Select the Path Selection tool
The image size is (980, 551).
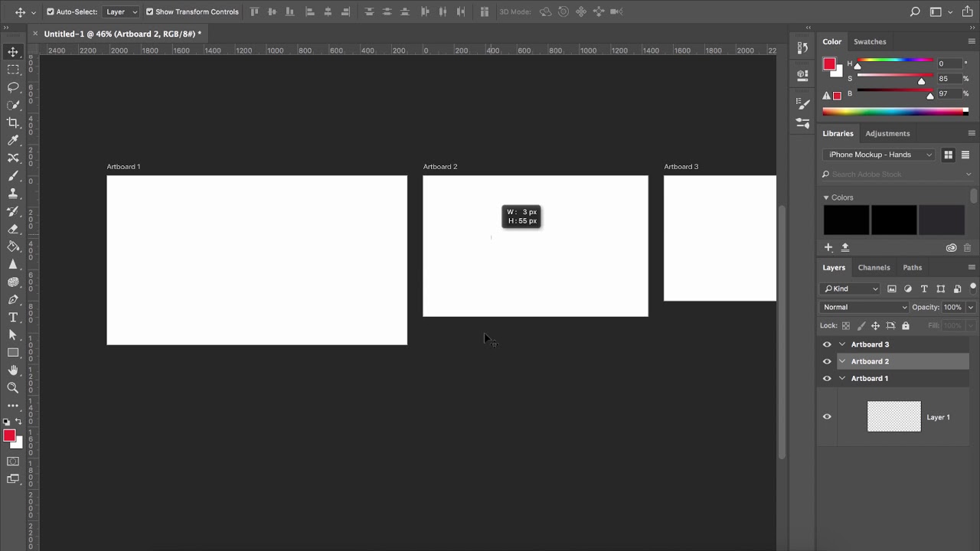pyautogui.click(x=13, y=334)
